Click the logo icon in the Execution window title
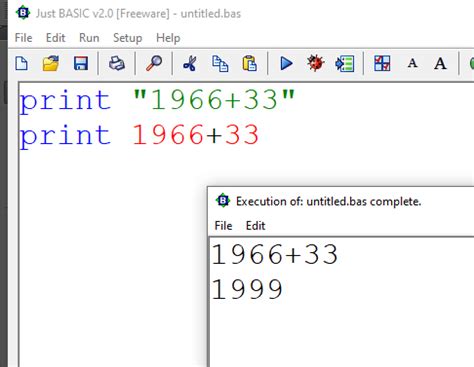The image size is (474, 367). [x=223, y=201]
